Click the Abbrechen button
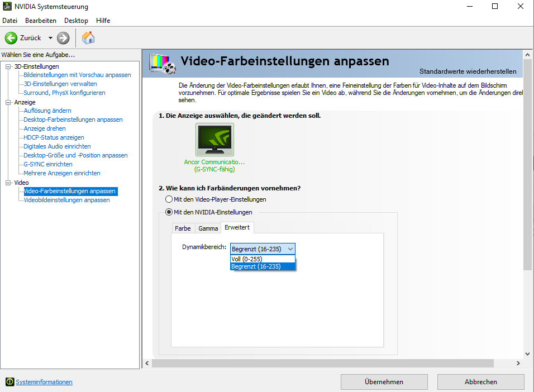Viewport: 534px width, 392px height. click(x=481, y=382)
